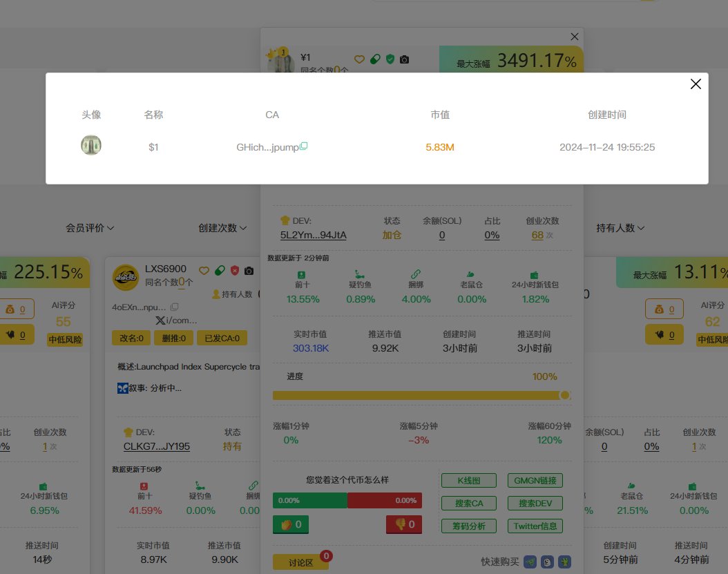Viewport: 728px width, 574px height.
Task: Open the GMGN链接 button
Action: [x=535, y=481]
